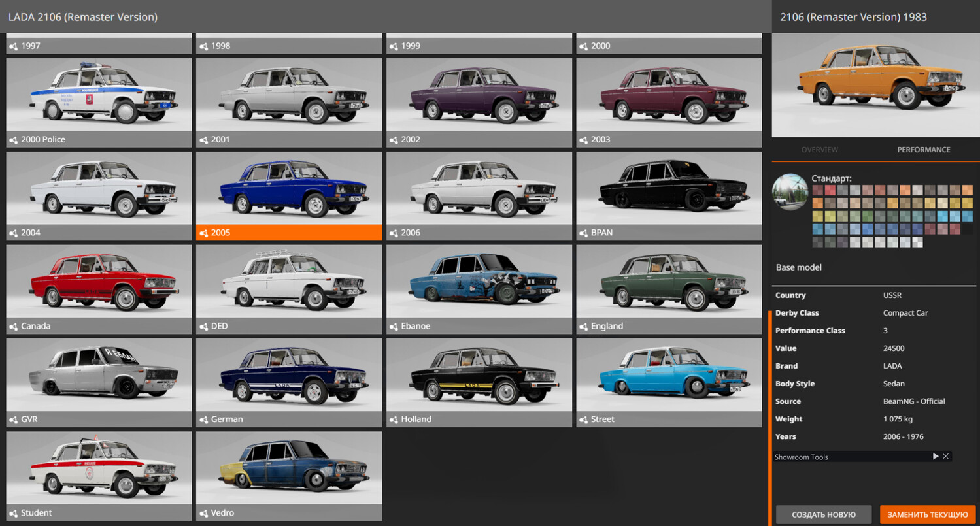Image resolution: width=980 pixels, height=526 pixels.
Task: Switch to the Overview tab
Action: pos(819,150)
